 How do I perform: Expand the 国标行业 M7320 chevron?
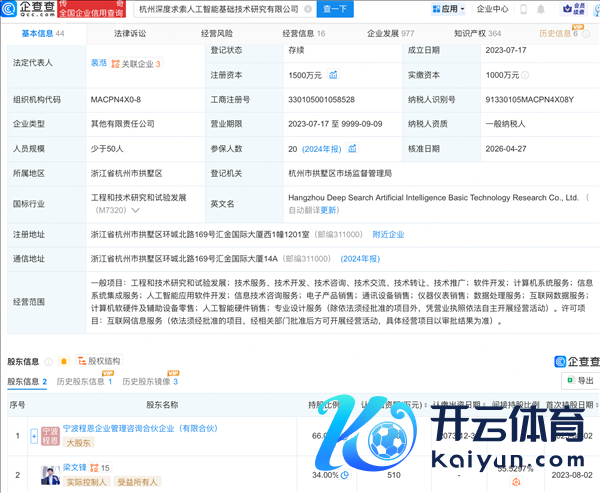(x=135, y=210)
